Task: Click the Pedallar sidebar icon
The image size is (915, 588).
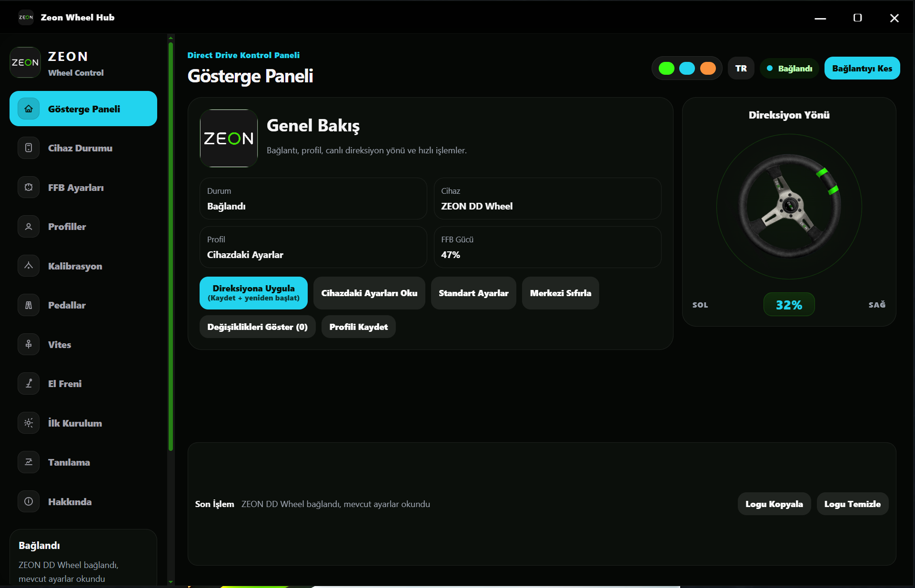Action: coord(29,305)
